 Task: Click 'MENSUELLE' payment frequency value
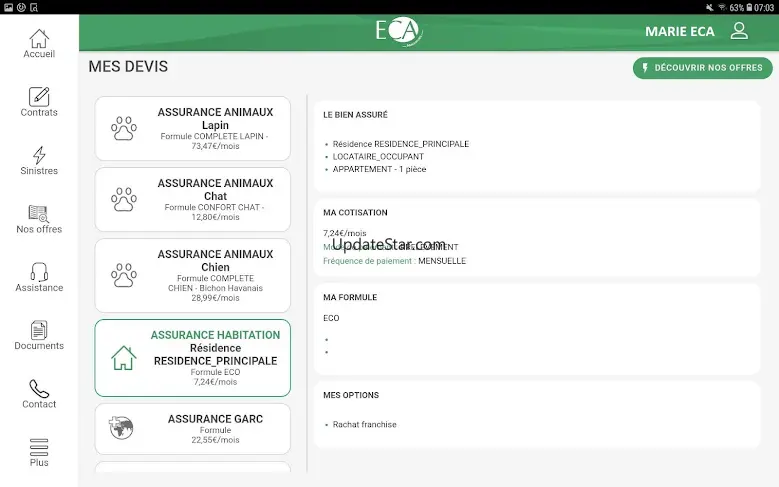tap(442, 261)
